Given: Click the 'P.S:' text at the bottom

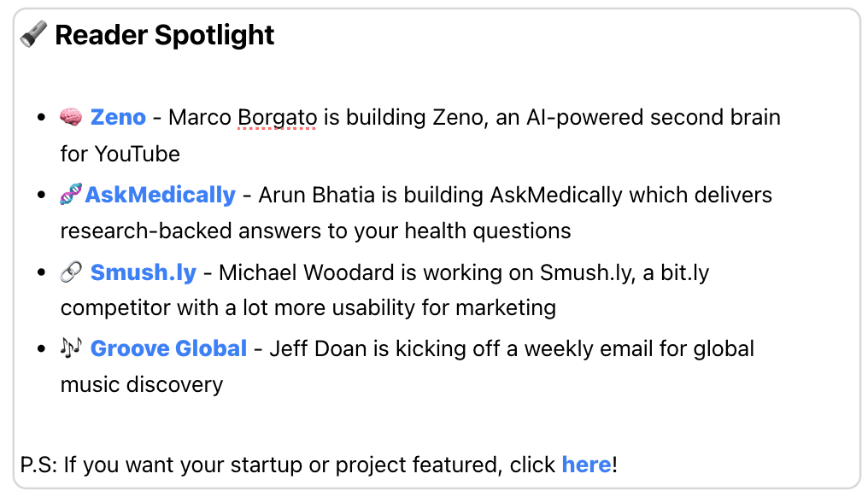Looking at the screenshot, I should 38,465.
